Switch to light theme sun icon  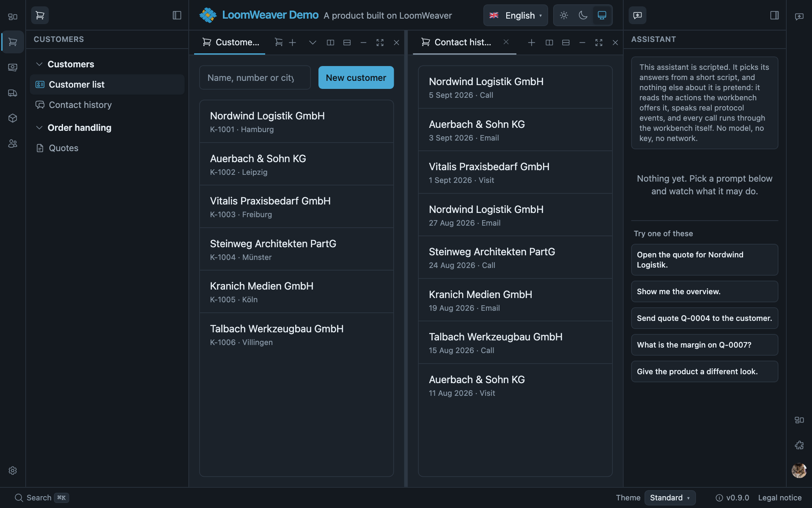point(564,15)
